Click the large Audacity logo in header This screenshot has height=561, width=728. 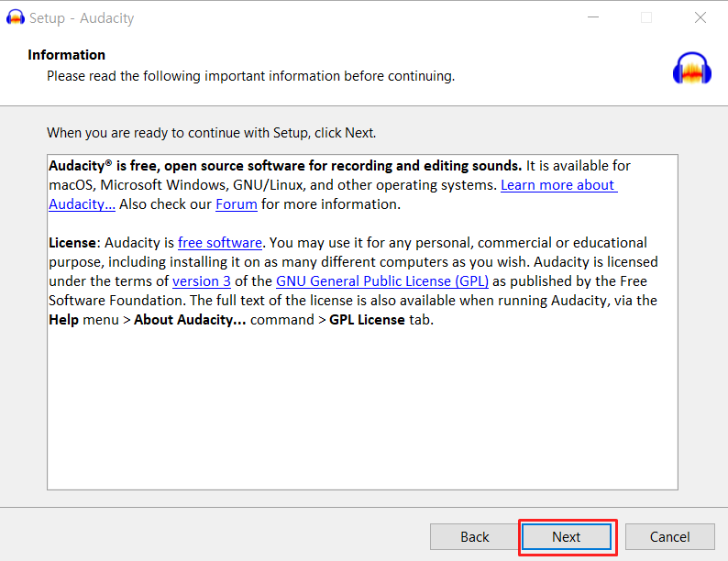click(x=692, y=68)
